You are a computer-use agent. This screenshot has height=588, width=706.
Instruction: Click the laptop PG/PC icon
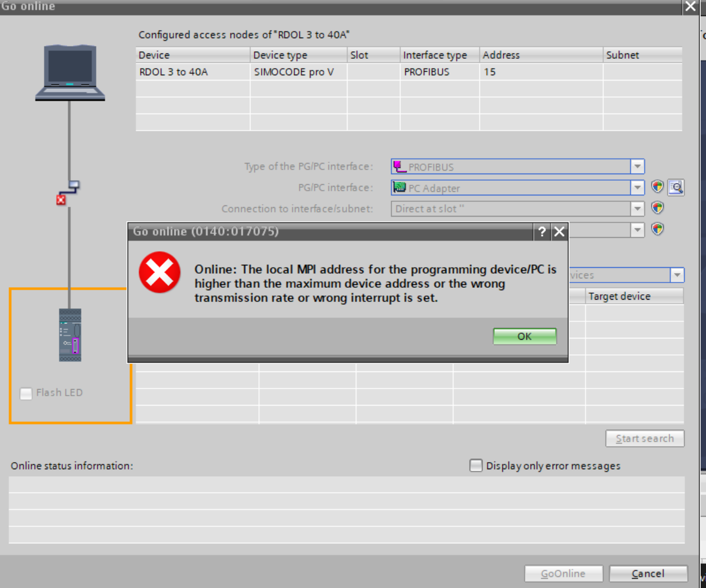coord(70,74)
